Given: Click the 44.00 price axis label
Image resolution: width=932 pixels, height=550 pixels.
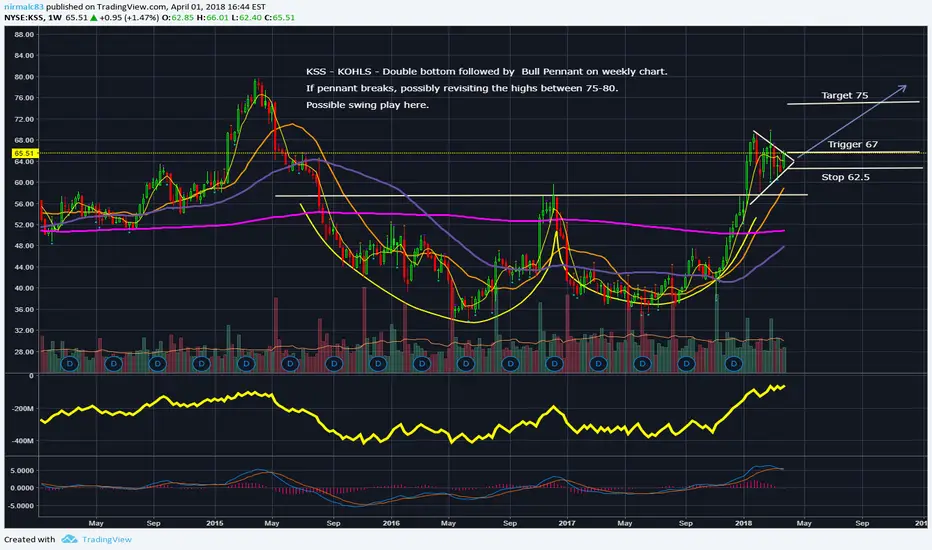Looking at the screenshot, I should 24,267.
